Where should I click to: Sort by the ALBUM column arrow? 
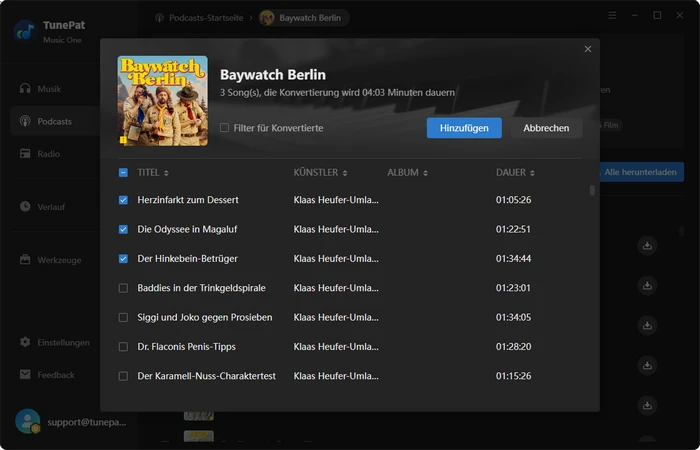425,173
